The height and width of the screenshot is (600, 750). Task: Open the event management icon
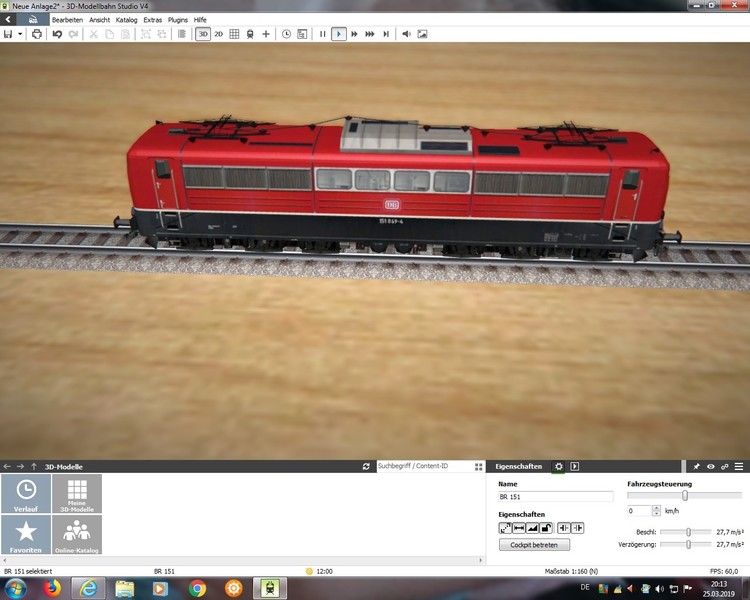302,34
